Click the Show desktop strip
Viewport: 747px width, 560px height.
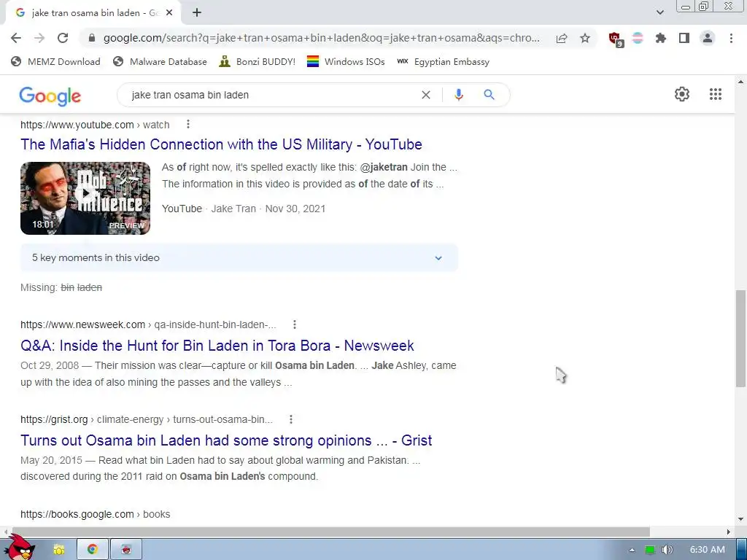tap(741, 550)
